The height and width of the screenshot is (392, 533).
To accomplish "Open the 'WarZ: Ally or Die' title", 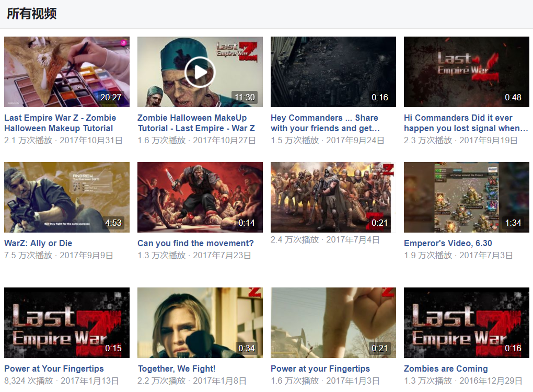I will (38, 243).
